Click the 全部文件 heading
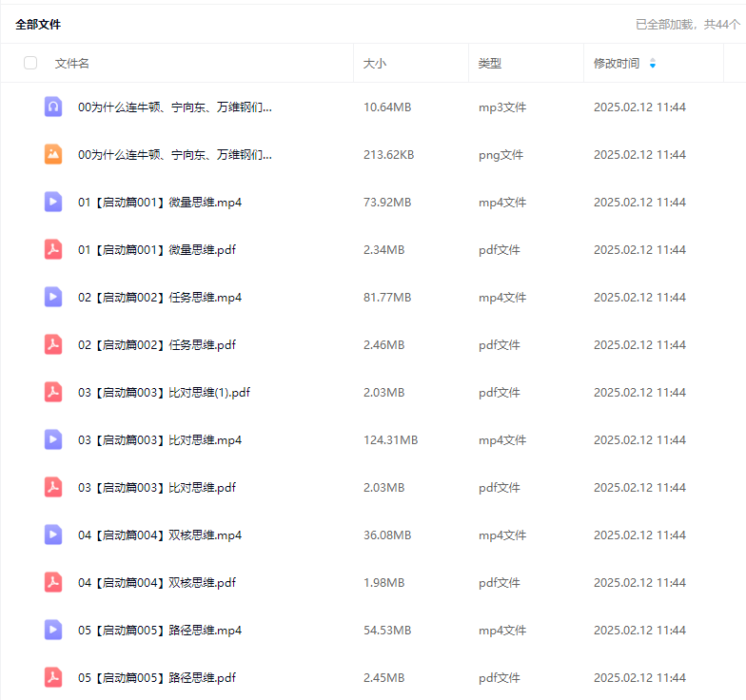Image resolution: width=746 pixels, height=700 pixels. (38, 25)
